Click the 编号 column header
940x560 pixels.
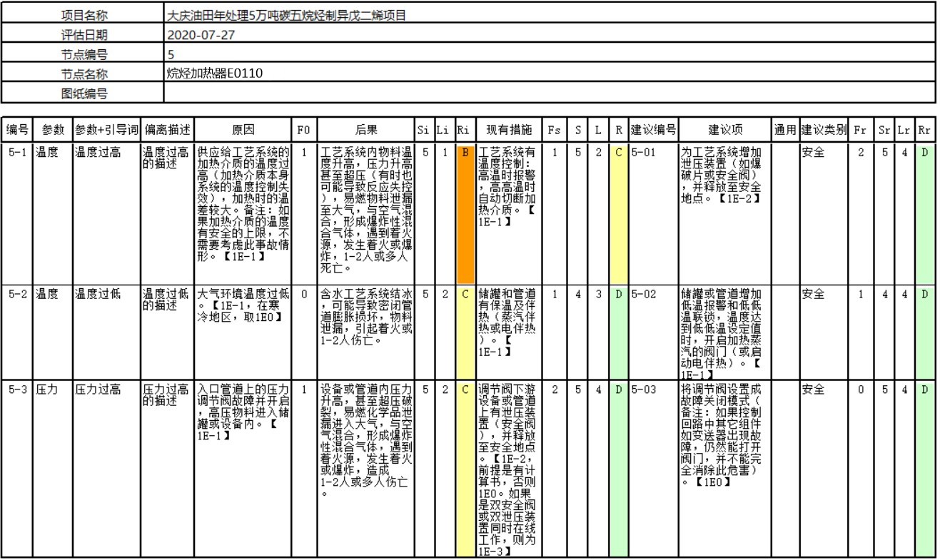[x=17, y=130]
